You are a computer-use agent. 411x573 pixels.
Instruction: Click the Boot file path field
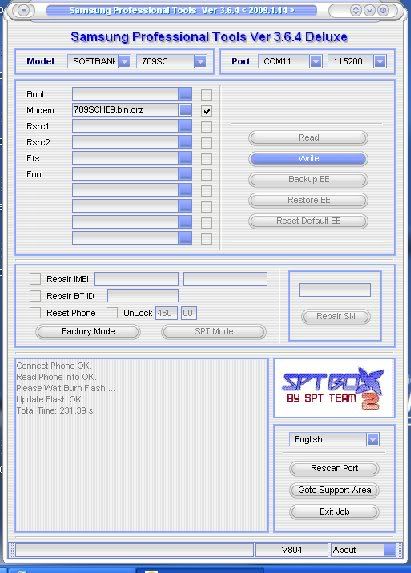(125, 94)
